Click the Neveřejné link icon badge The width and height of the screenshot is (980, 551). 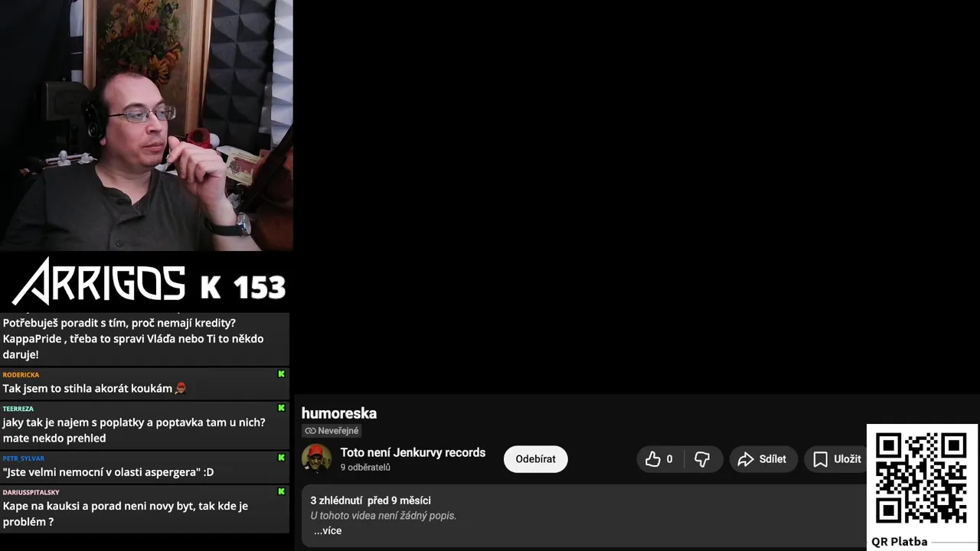pyautogui.click(x=332, y=431)
